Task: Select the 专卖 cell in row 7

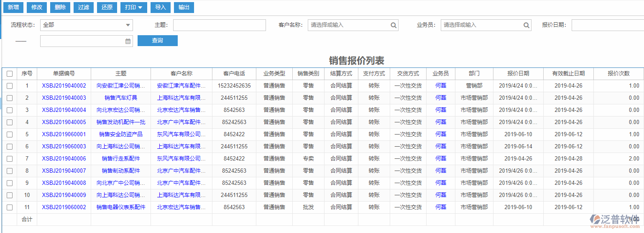Action: point(308,159)
